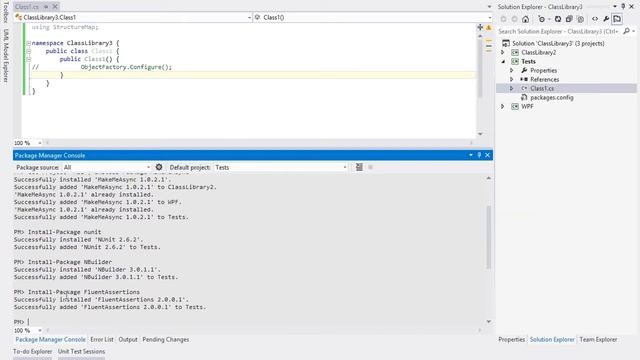Viewport: 640px width, 360px height.
Task: Open Class1() member dropdown
Action: (373, 17)
